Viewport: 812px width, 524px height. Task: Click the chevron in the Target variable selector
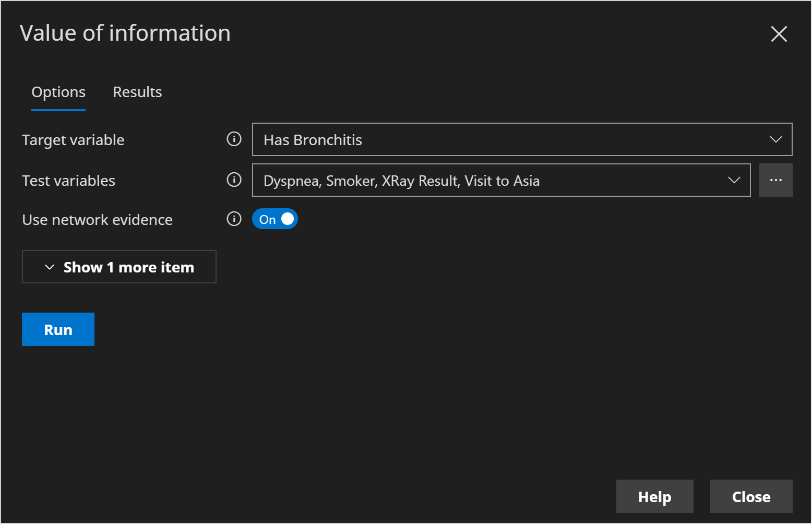[x=776, y=139]
